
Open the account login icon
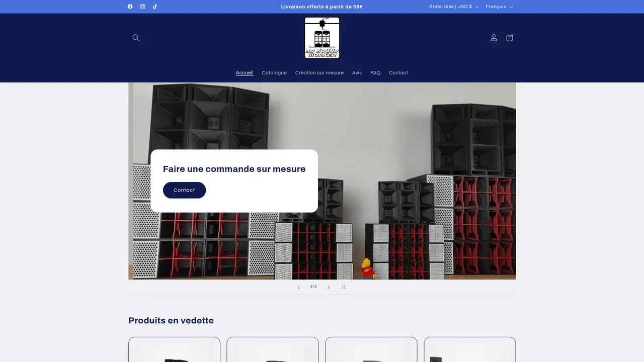[494, 38]
